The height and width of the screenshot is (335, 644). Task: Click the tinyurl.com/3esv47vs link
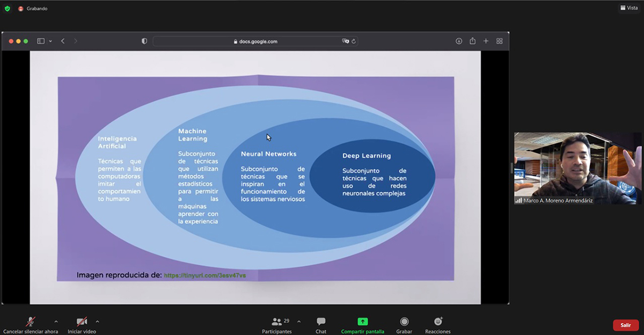click(205, 275)
